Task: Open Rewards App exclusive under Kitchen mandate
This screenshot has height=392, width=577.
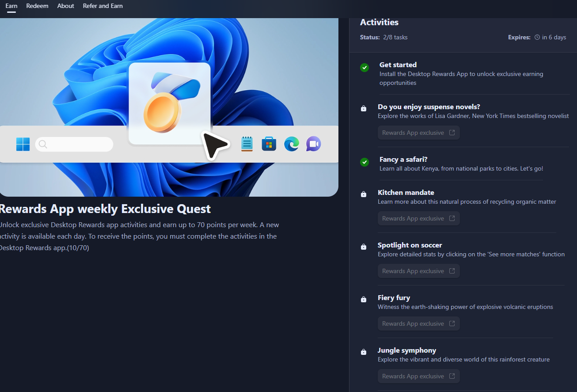Action: 419,218
